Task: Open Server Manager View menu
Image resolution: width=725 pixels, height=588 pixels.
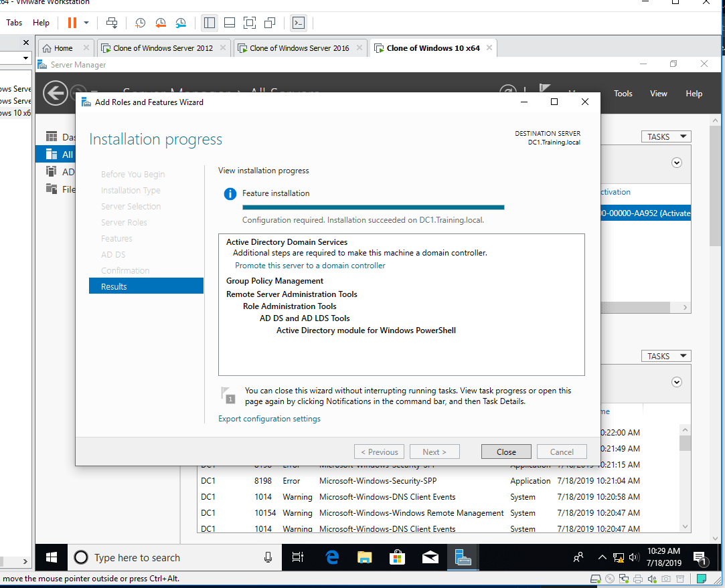Action: pyautogui.click(x=659, y=94)
